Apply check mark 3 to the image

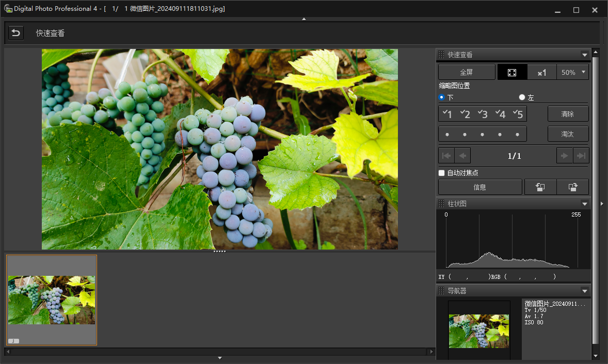[x=483, y=114]
